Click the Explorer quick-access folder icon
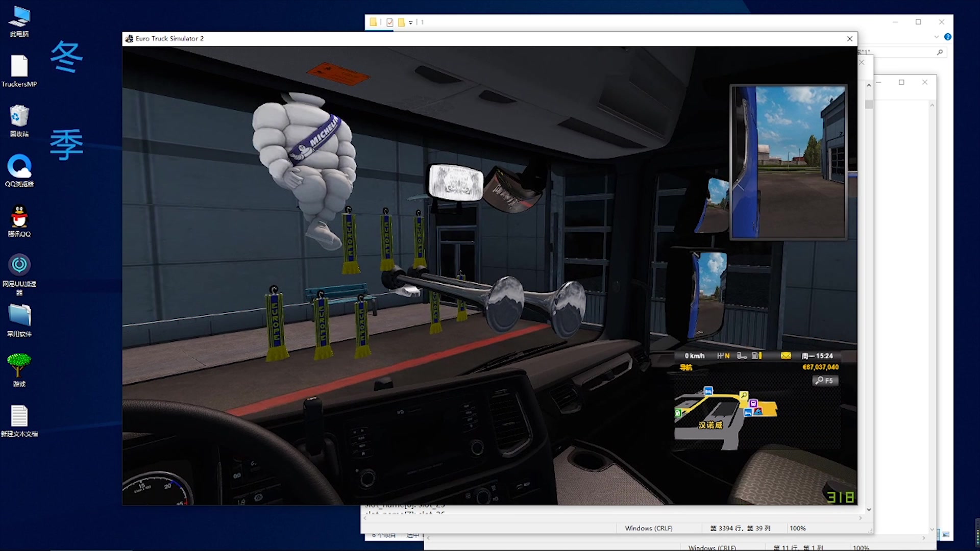 (373, 22)
